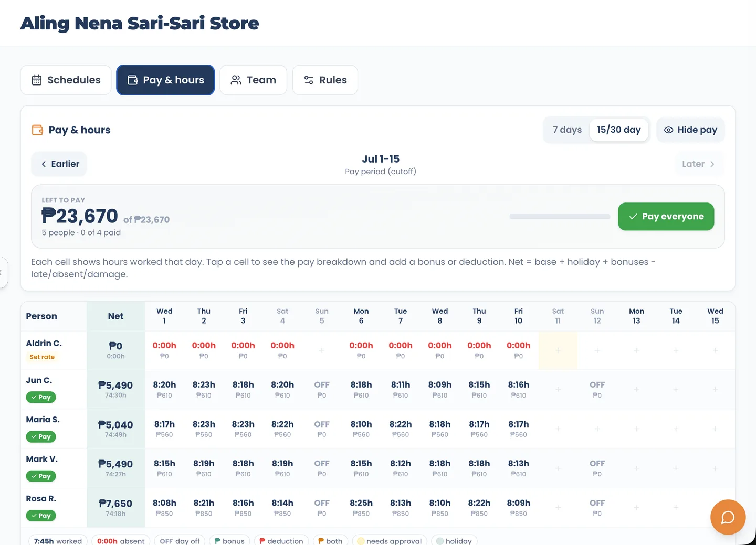
Task: Click the bonus legend chip
Action: coord(229,540)
